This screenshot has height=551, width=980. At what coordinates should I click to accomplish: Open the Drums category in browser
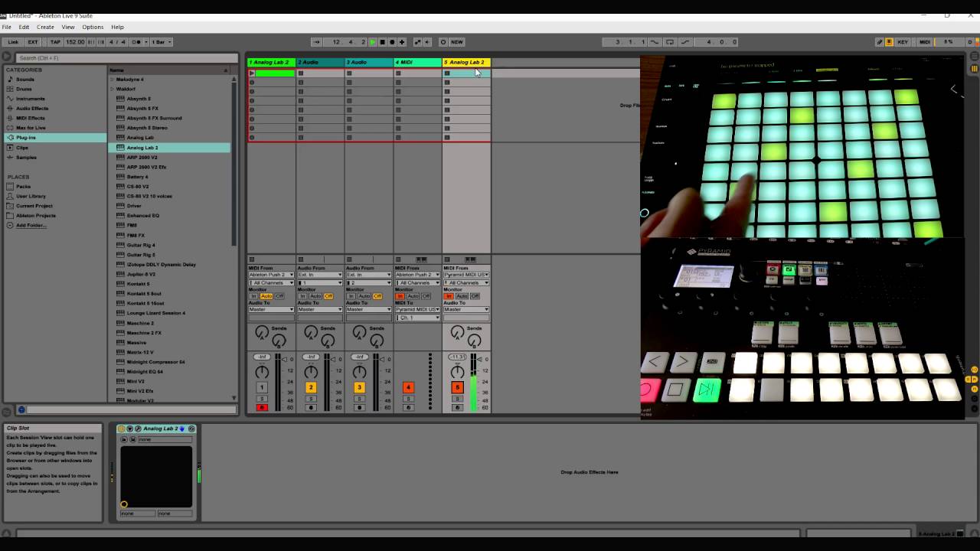[x=24, y=89]
